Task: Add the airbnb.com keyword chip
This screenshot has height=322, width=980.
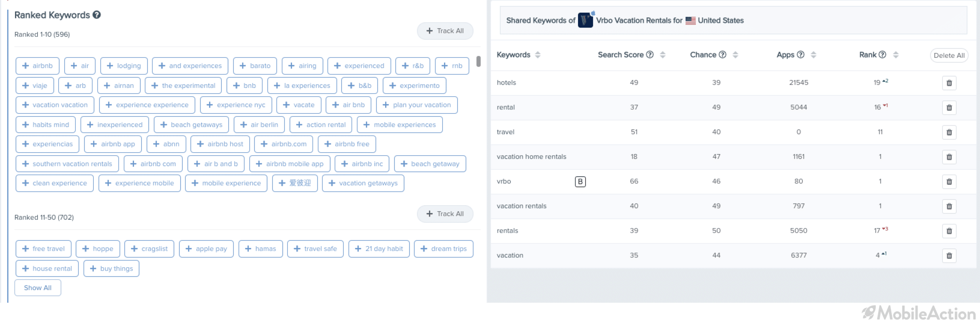Action: [284, 144]
